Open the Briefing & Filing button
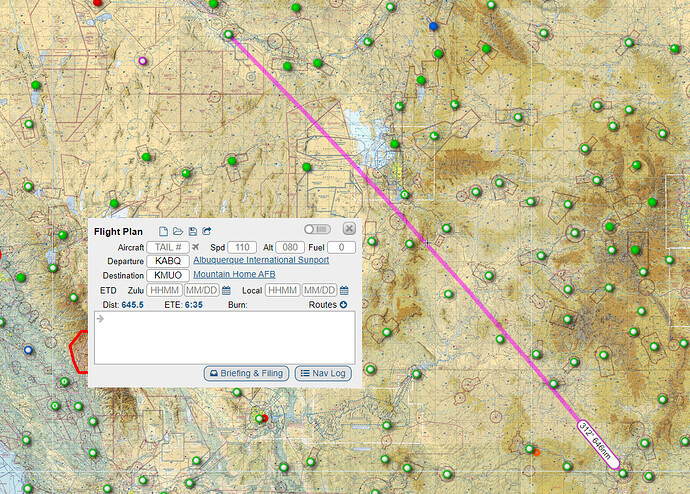The width and height of the screenshot is (690, 494). tap(245, 373)
